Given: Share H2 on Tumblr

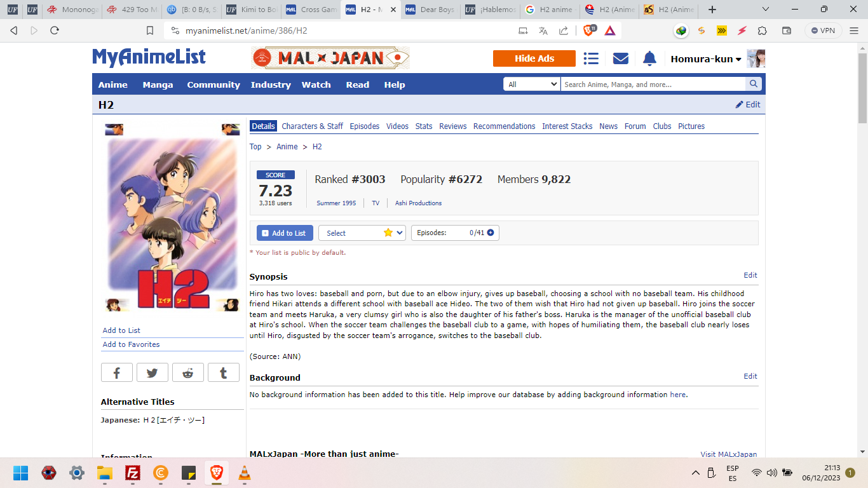Looking at the screenshot, I should tap(224, 373).
